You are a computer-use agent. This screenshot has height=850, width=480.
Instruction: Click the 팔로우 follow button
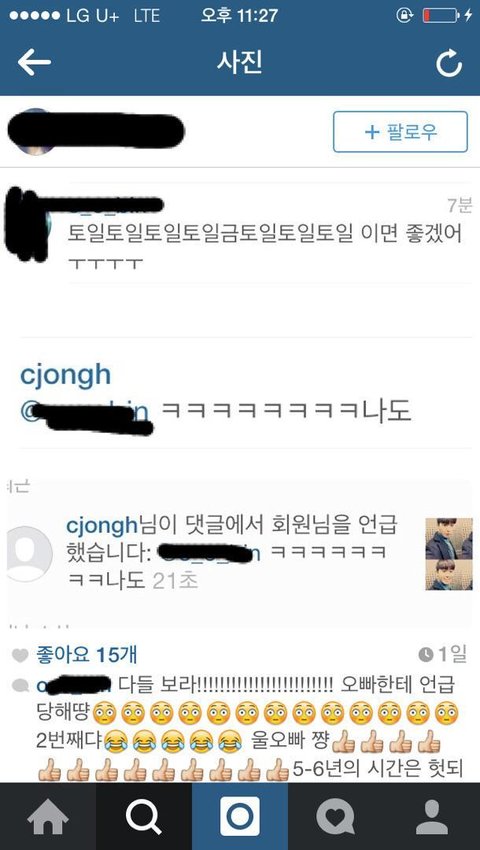[400, 132]
